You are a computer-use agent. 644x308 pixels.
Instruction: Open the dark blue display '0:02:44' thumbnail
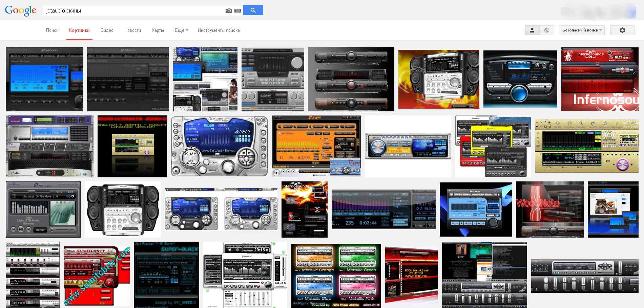pyautogui.click(x=383, y=210)
